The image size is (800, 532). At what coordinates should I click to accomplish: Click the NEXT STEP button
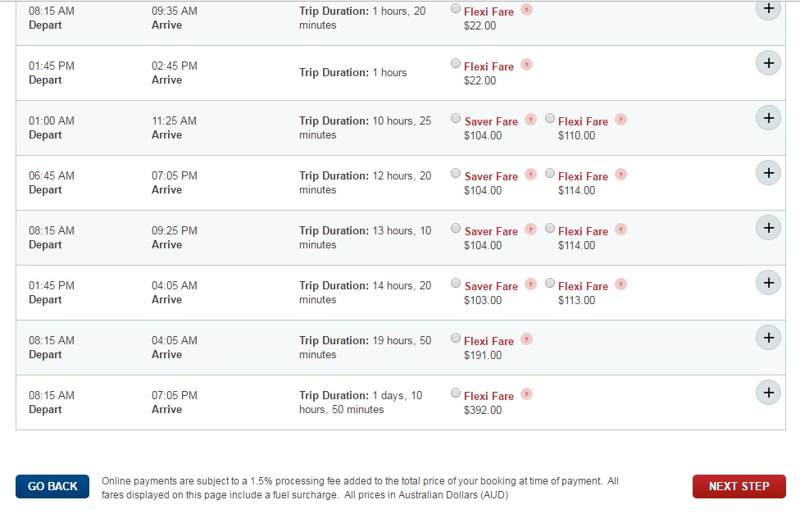(x=739, y=487)
